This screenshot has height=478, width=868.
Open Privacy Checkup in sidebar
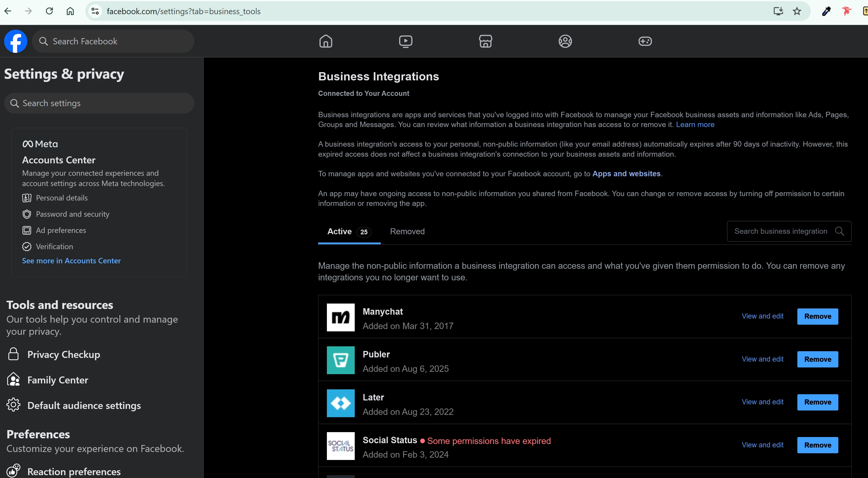[x=63, y=354]
